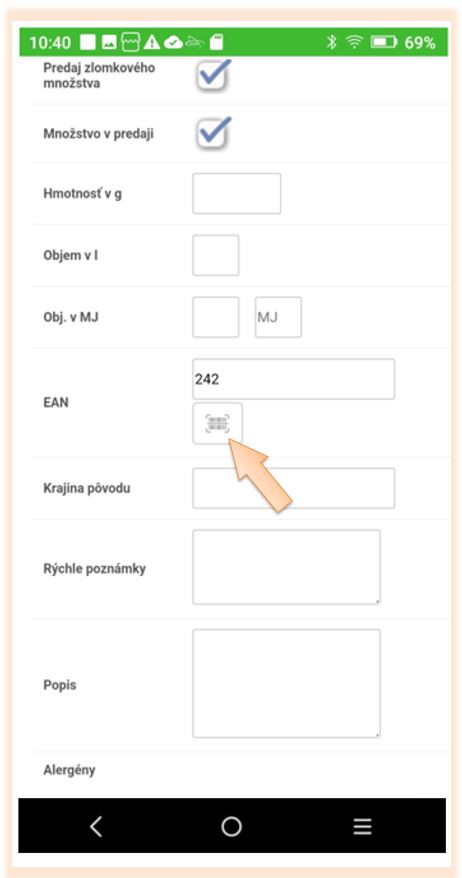Tap the warning triangle notification icon
462x878 pixels.
tap(151, 43)
